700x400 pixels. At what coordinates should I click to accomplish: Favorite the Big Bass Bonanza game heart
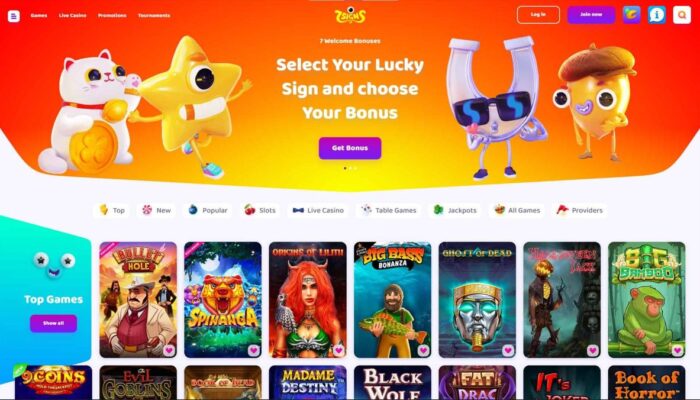[423, 350]
